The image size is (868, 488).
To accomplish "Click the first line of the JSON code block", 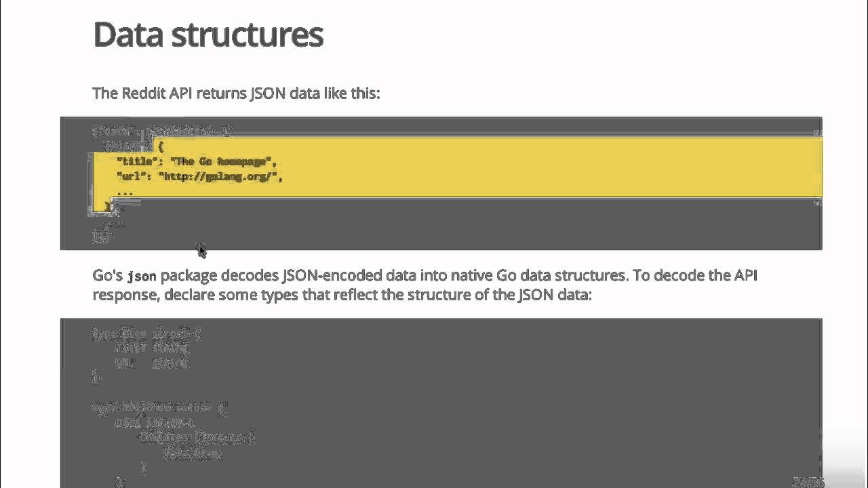I will point(162,130).
